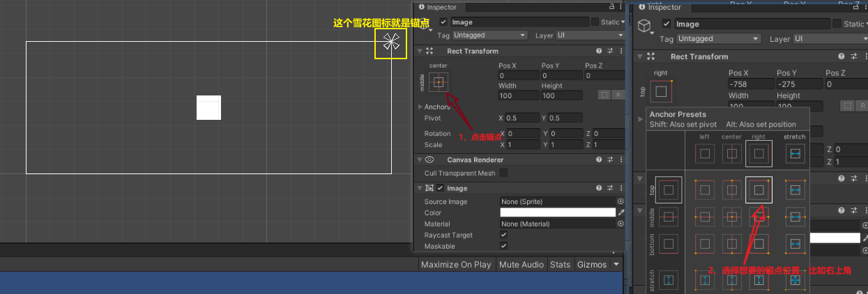Image resolution: width=868 pixels, height=294 pixels.
Task: Click the Canvas Renderer component header
Action: pos(474,160)
